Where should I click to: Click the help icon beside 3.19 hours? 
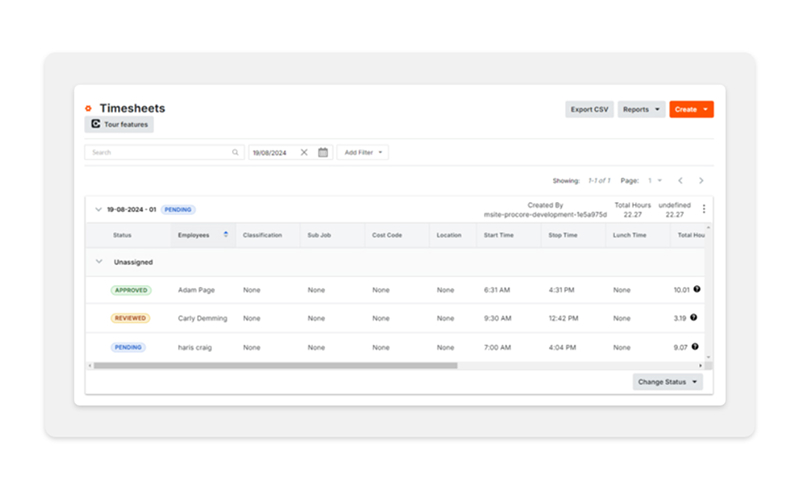click(x=693, y=318)
